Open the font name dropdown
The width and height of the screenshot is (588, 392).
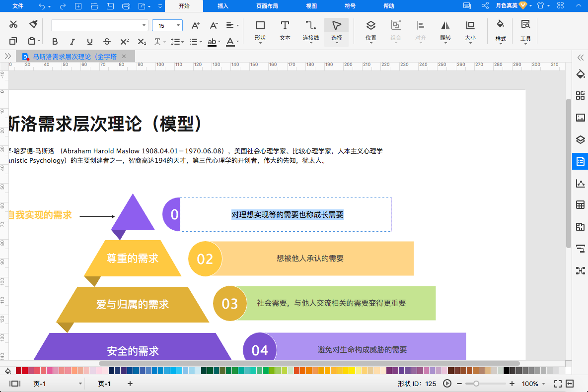click(144, 25)
